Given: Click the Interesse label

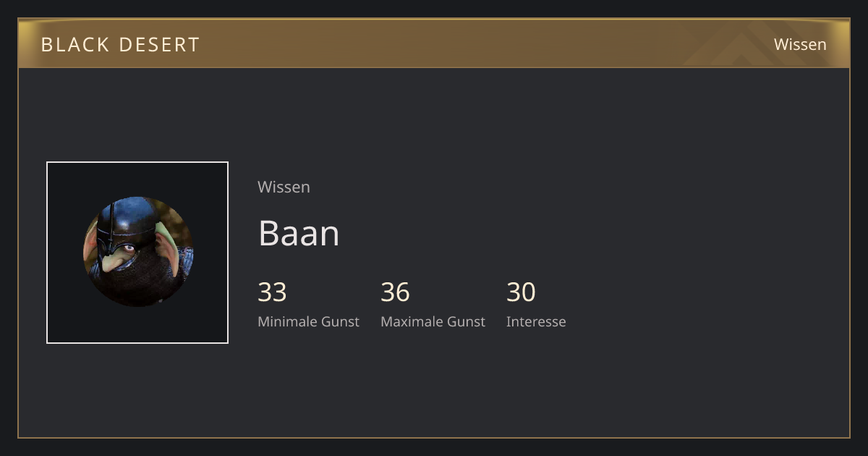Looking at the screenshot, I should pyautogui.click(x=536, y=321).
